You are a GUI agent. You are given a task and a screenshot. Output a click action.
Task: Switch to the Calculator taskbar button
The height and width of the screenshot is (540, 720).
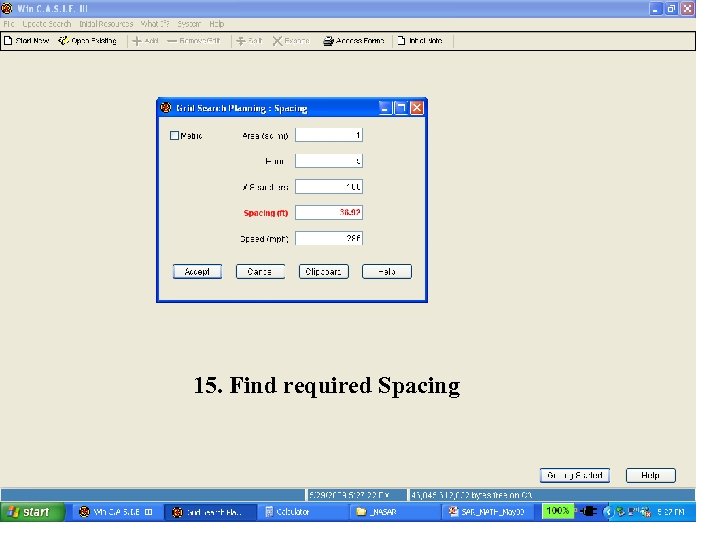tap(303, 512)
